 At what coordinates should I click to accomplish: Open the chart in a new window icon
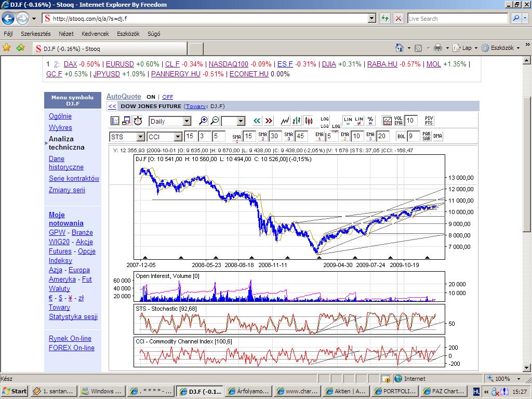[x=126, y=121]
